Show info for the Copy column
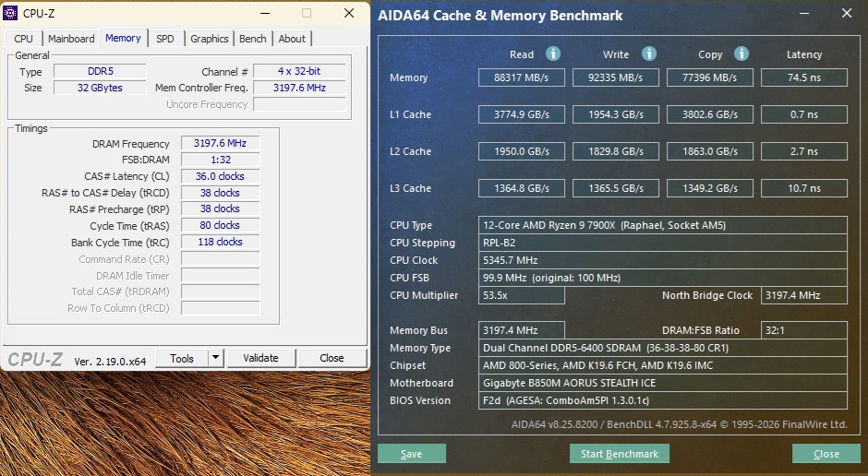This screenshot has width=868, height=476. pyautogui.click(x=741, y=54)
